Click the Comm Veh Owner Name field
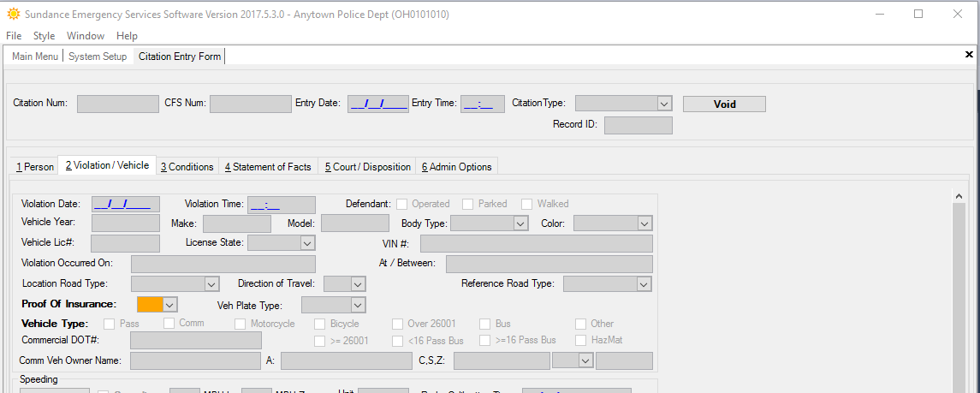Image resolution: width=980 pixels, height=393 pixels. (195, 361)
